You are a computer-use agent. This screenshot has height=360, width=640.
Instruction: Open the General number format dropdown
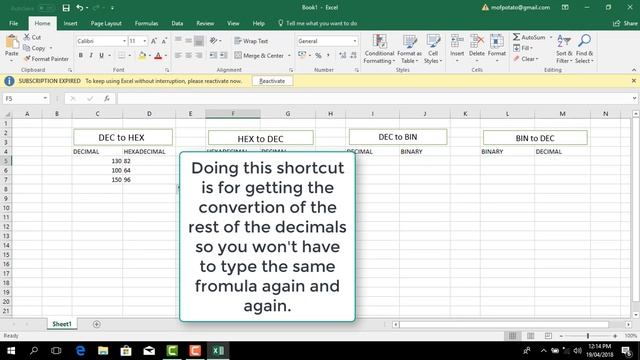(355, 41)
